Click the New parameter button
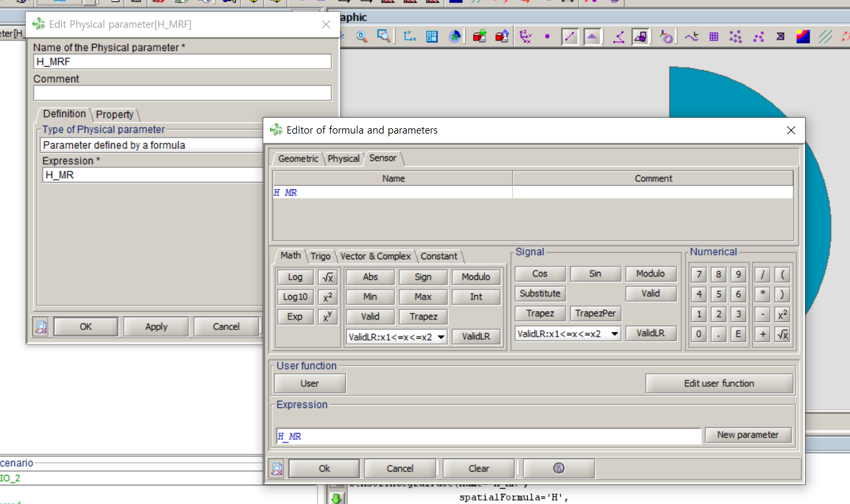The image size is (850, 504). tap(748, 435)
